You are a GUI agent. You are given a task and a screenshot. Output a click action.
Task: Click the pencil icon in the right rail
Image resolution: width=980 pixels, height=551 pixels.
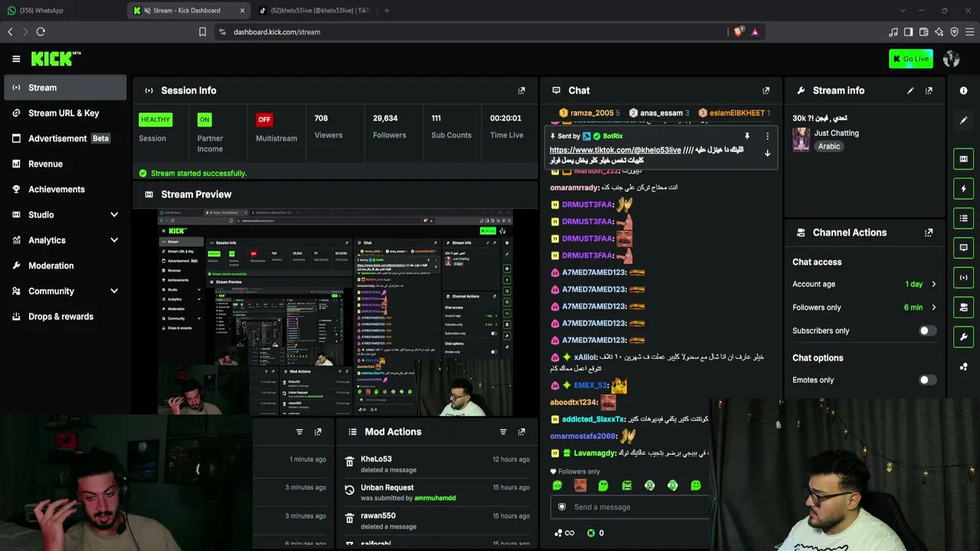click(963, 120)
